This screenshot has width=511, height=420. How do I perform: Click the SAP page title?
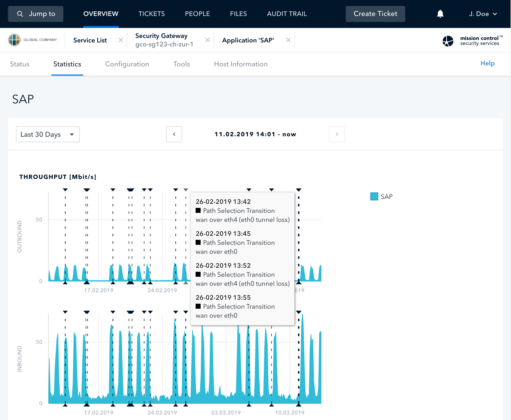pyautogui.click(x=23, y=99)
